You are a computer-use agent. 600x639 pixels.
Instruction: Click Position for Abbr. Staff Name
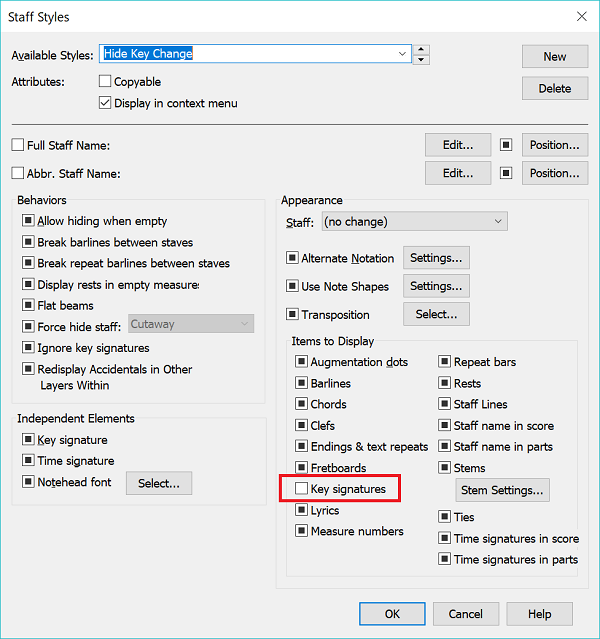point(554,173)
